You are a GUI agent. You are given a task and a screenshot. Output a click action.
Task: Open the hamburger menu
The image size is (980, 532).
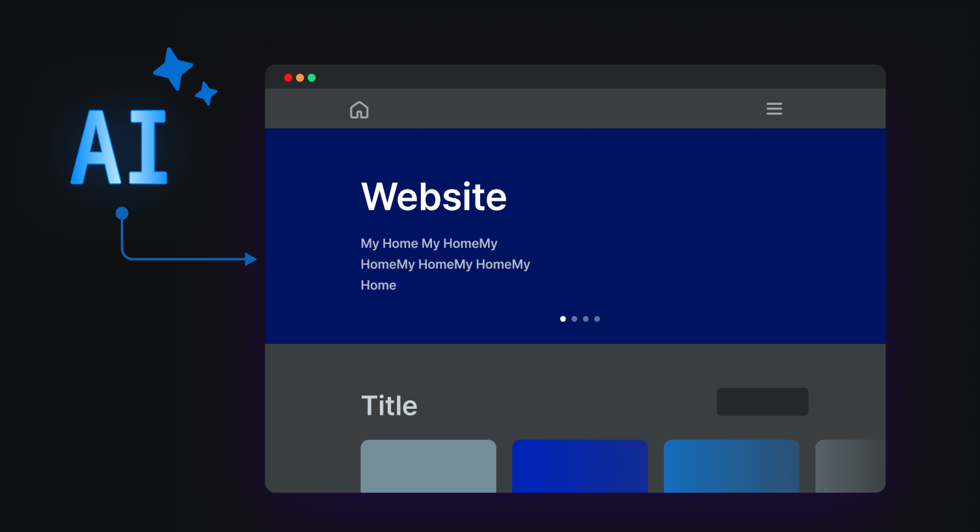click(774, 109)
